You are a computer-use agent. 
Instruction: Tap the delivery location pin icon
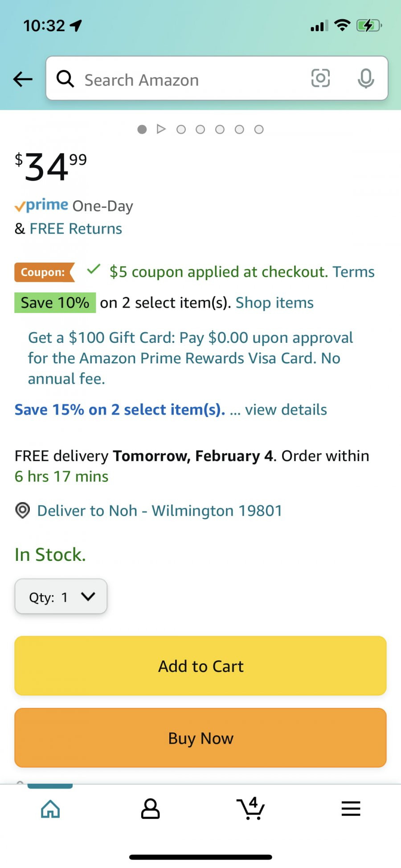pyautogui.click(x=22, y=510)
